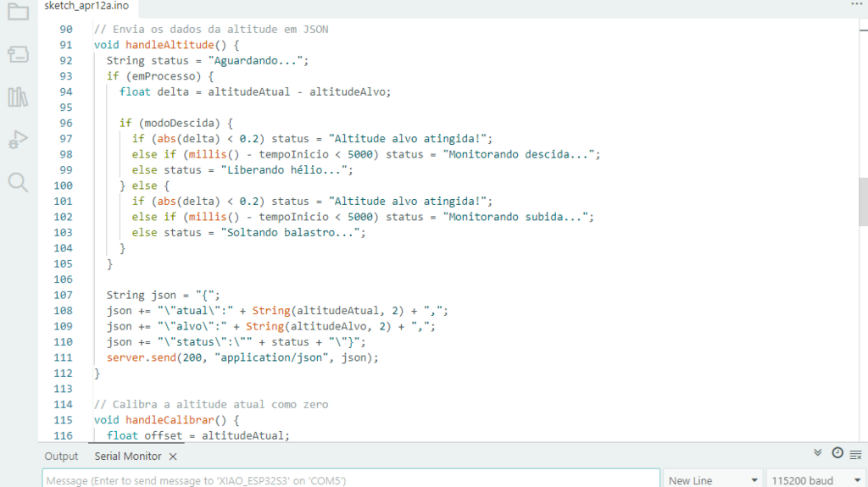This screenshot has height=487, width=868.
Task: Switch to the Output tab
Action: tap(61, 457)
